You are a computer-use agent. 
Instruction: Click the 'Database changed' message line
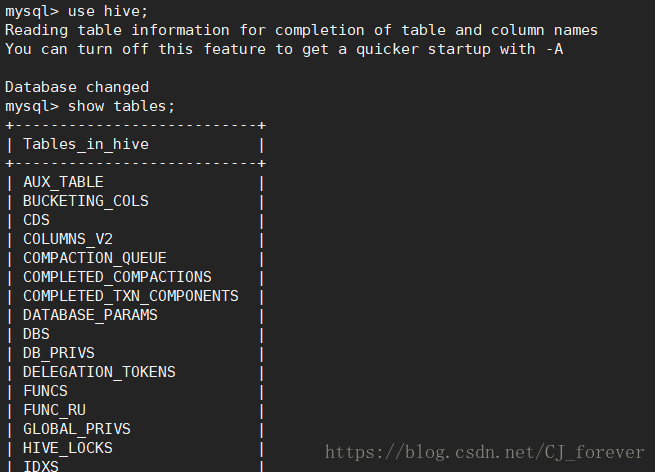[x=77, y=87]
